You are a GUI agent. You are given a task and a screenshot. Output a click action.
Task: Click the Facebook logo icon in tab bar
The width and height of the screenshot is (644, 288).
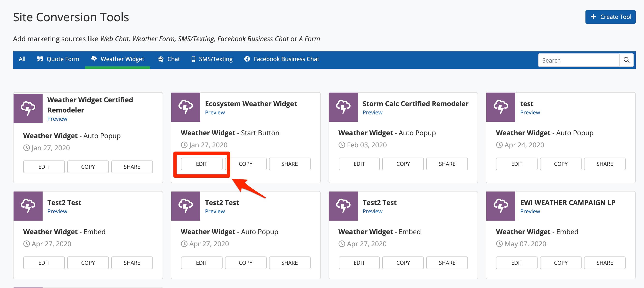tap(247, 59)
